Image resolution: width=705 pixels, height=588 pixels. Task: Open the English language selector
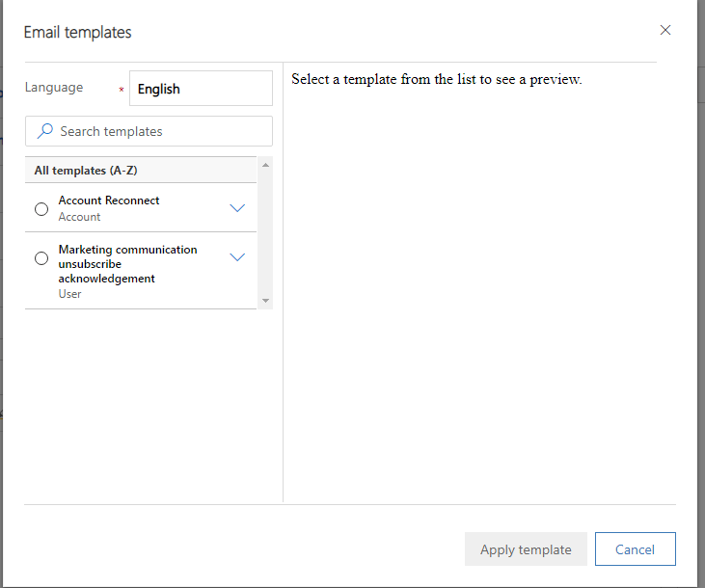(201, 88)
